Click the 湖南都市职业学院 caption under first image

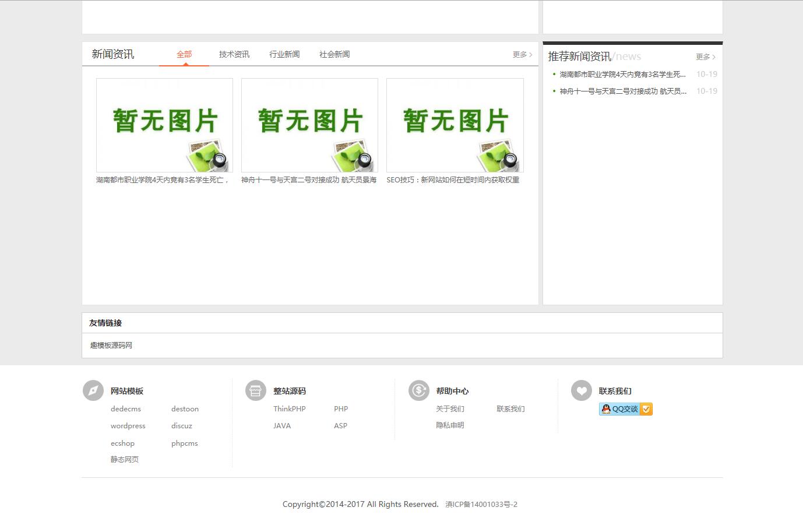coord(163,180)
